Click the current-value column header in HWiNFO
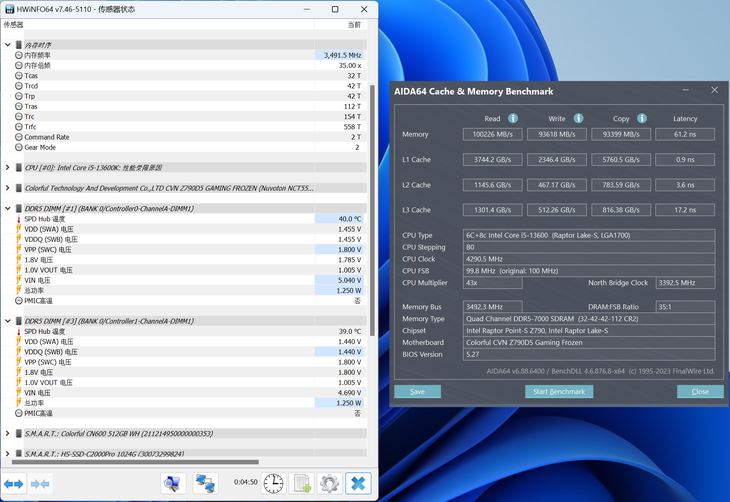The width and height of the screenshot is (730, 502). pos(340,25)
